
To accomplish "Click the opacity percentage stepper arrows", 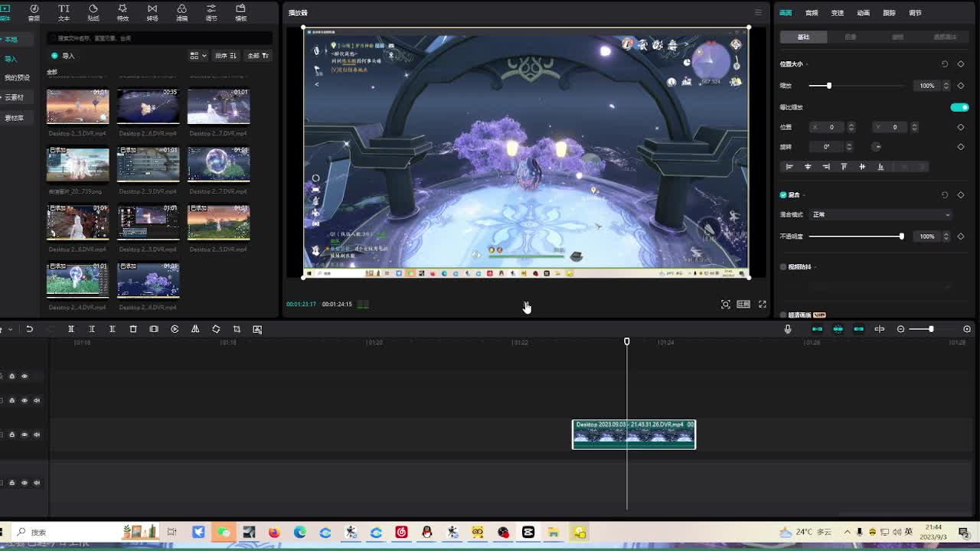I will coord(946,236).
